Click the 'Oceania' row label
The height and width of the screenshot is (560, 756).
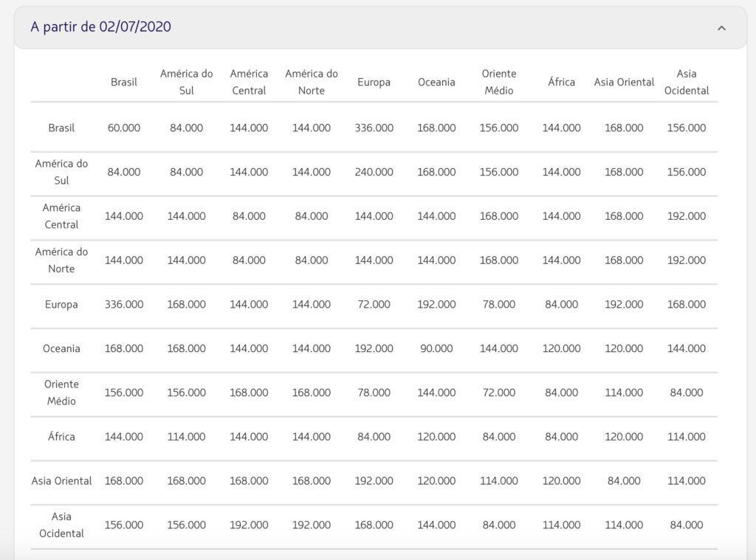coord(61,348)
